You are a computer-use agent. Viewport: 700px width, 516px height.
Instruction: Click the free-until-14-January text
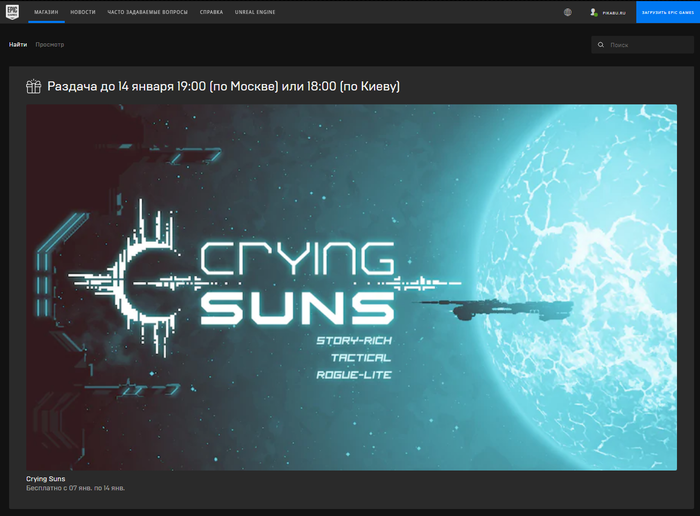pos(75,488)
